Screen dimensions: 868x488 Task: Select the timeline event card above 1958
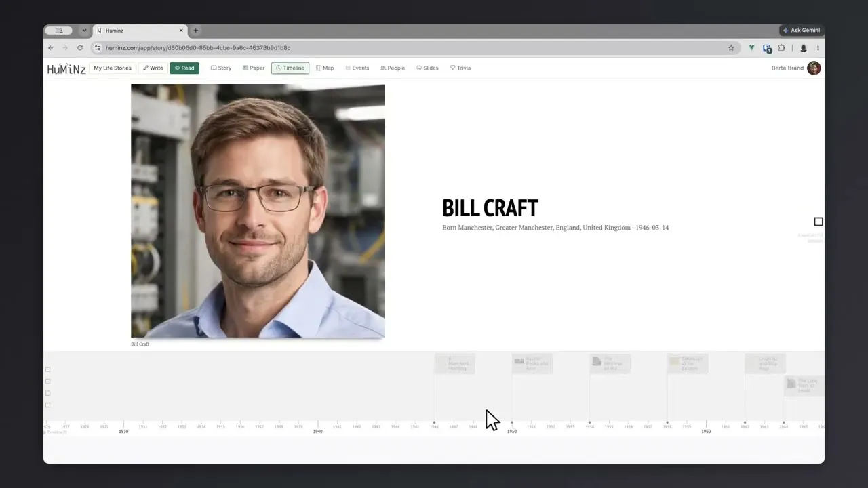point(688,364)
